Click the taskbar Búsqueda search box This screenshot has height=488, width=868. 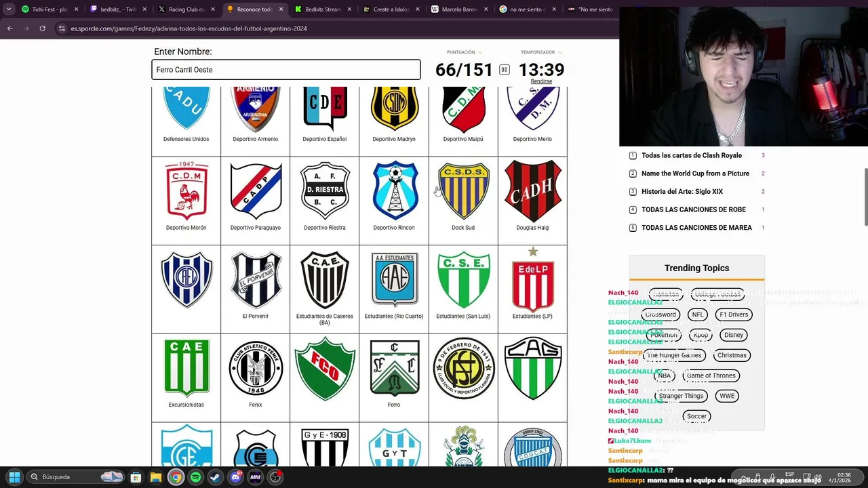click(75, 476)
